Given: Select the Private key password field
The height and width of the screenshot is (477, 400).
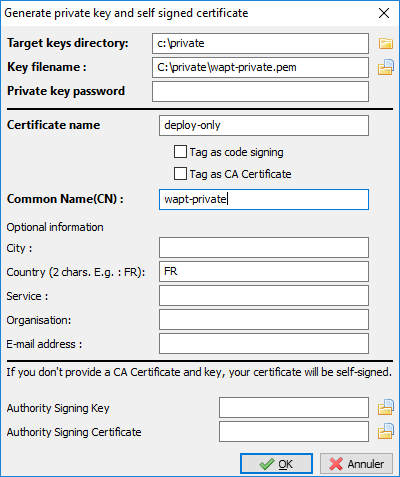Looking at the screenshot, I should (x=260, y=91).
